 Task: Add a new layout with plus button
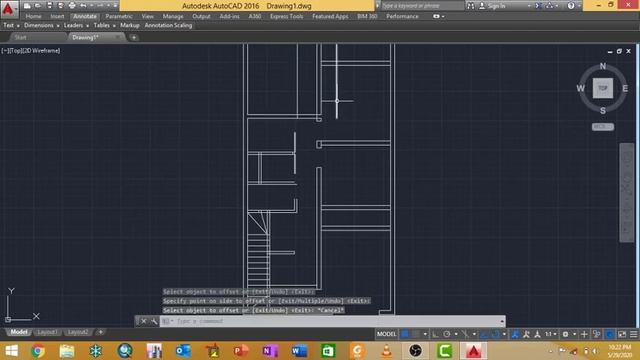pyautogui.click(x=100, y=332)
